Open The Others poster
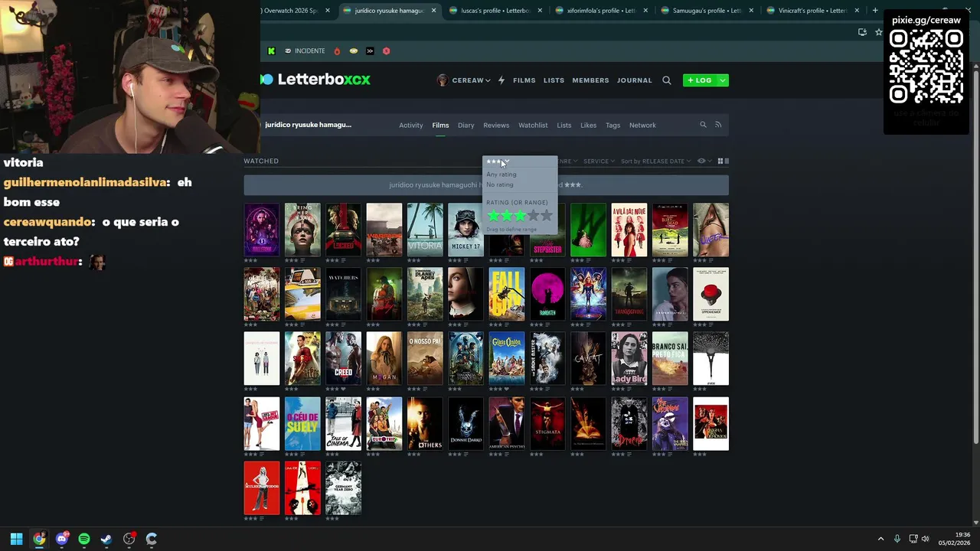Viewport: 980px width, 551px height. coord(425,423)
